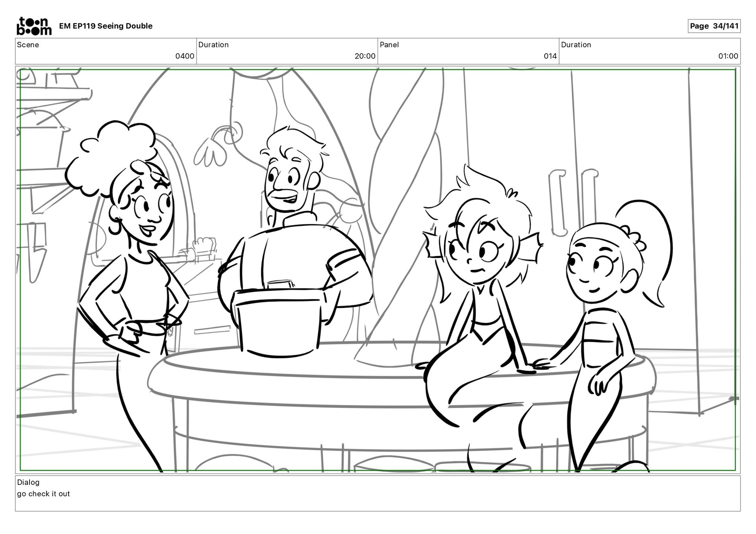Click the Dialog label

pos(28,482)
